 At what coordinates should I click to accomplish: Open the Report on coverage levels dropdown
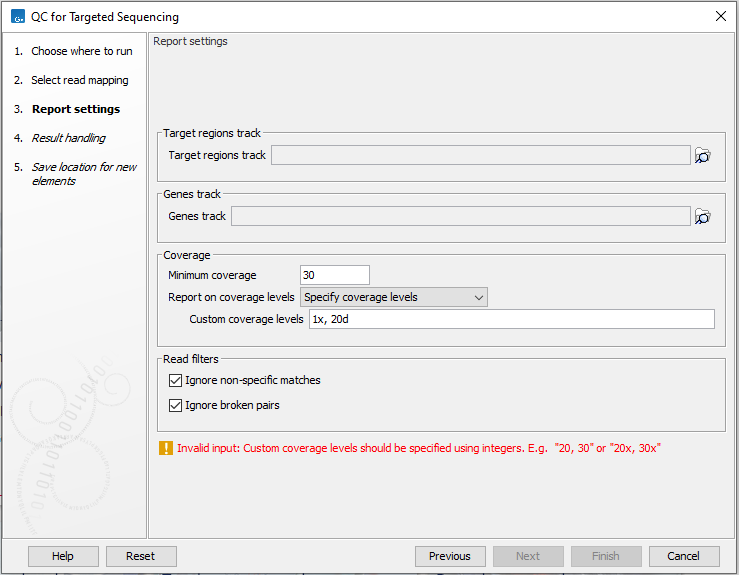393,297
